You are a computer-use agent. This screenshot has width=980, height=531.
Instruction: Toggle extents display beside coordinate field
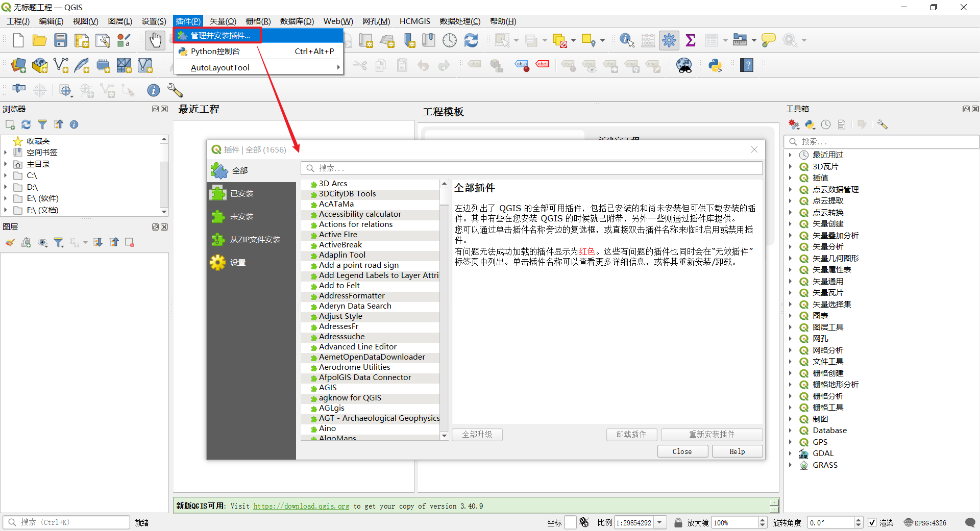(x=584, y=522)
